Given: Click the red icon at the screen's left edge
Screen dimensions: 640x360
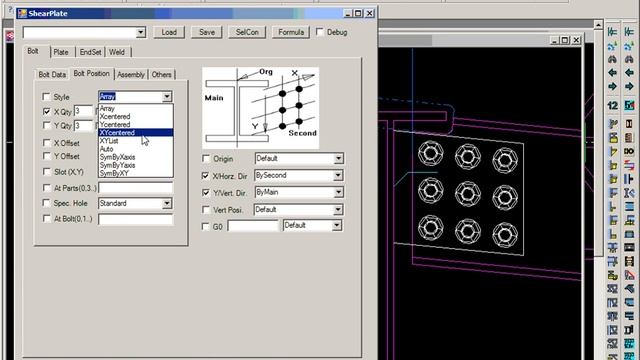Looking at the screenshot, I should point(9,36).
